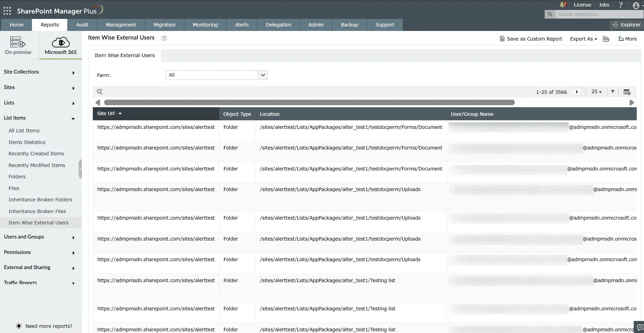Image resolution: width=644 pixels, height=333 pixels.
Task: Open the Monitoring tab
Action: pos(205,25)
